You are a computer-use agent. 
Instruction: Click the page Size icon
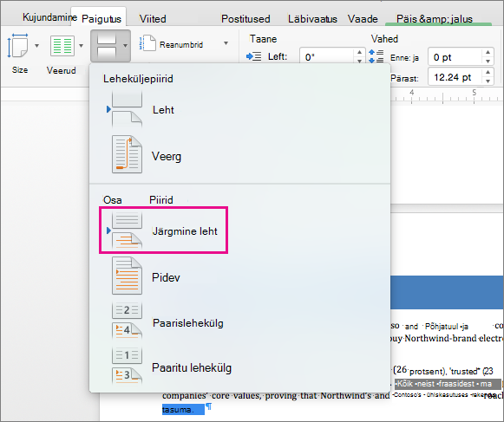[17, 46]
